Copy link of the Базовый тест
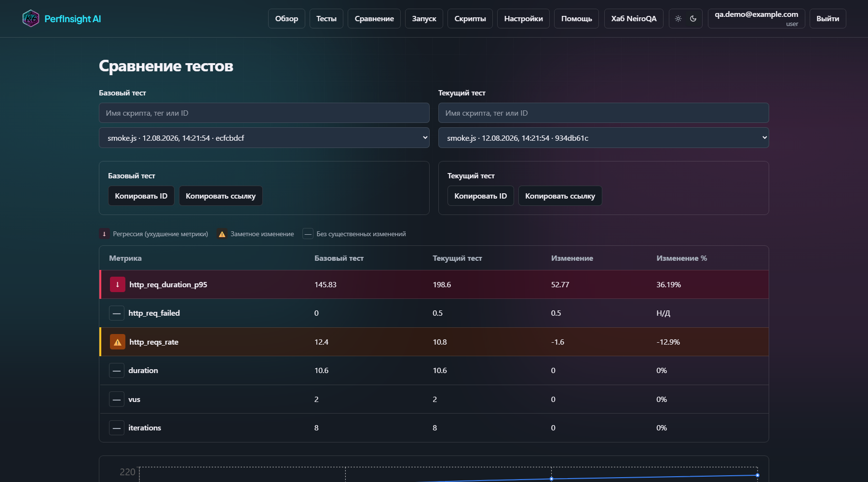Image resolution: width=868 pixels, height=482 pixels. pyautogui.click(x=221, y=196)
